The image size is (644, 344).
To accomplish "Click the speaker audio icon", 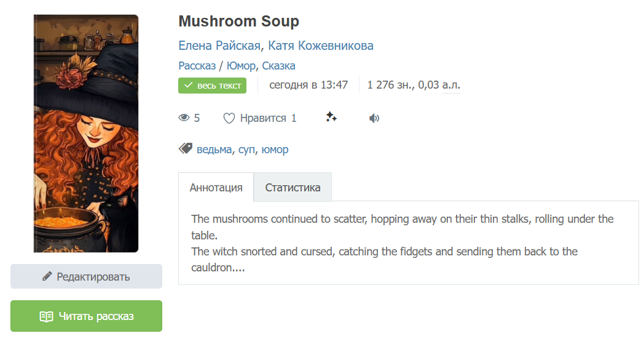I will tap(374, 118).
